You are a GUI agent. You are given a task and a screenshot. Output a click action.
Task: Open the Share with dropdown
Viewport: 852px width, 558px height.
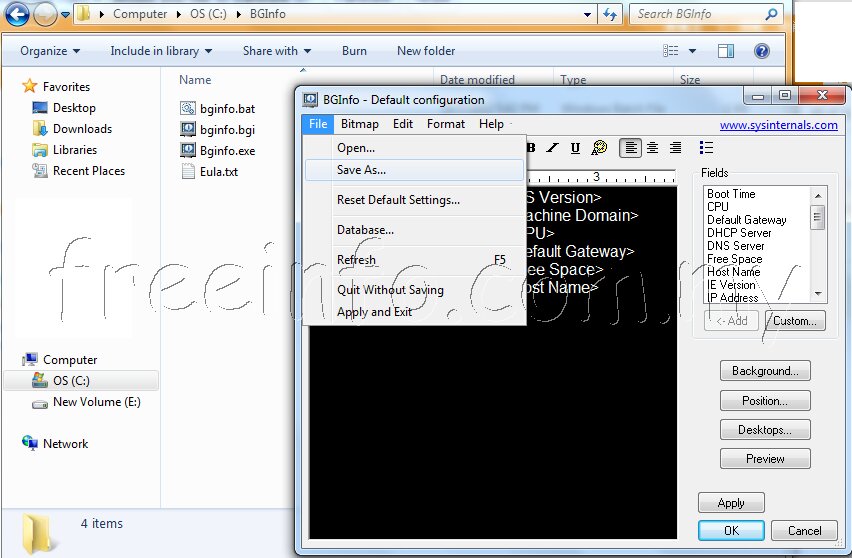click(x=277, y=51)
